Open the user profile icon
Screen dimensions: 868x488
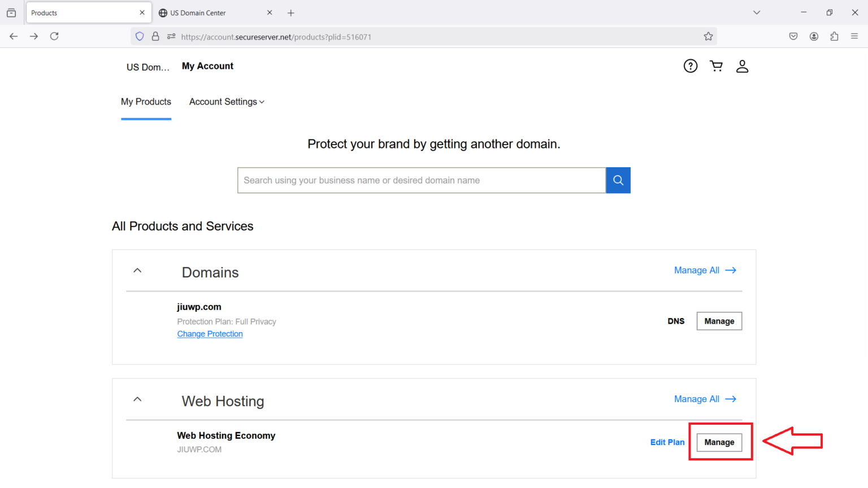[x=742, y=66]
